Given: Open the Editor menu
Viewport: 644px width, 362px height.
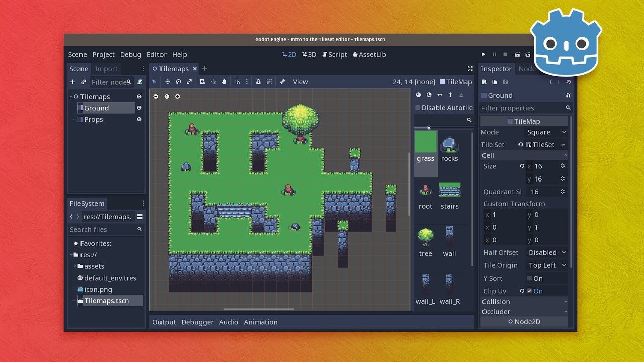Looking at the screenshot, I should (x=156, y=55).
